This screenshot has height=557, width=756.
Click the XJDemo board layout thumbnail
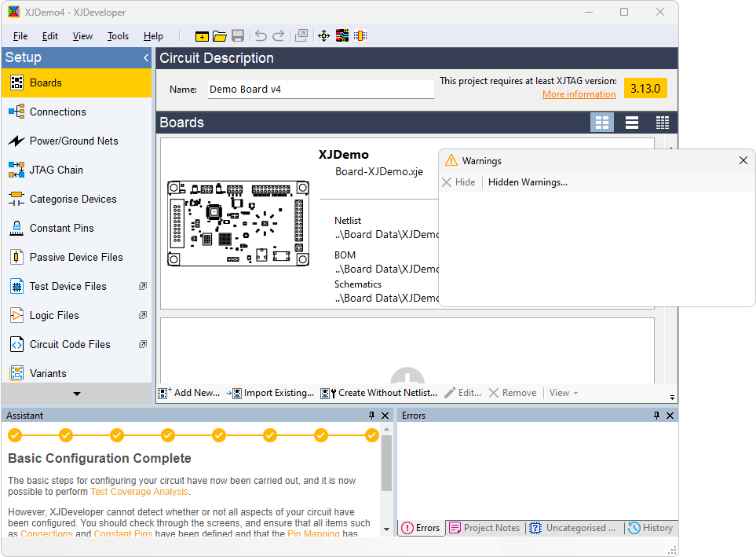(x=238, y=224)
